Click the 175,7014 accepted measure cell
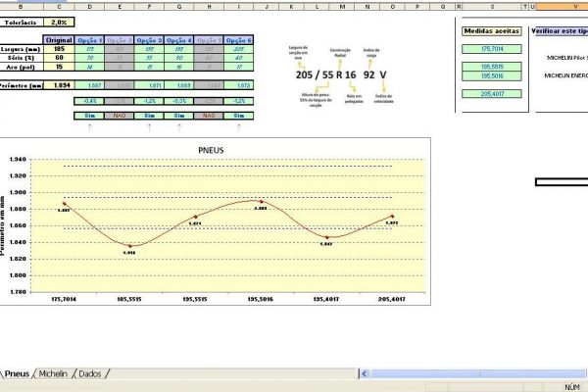Image resolution: width=588 pixels, height=392 pixels. 491,48
